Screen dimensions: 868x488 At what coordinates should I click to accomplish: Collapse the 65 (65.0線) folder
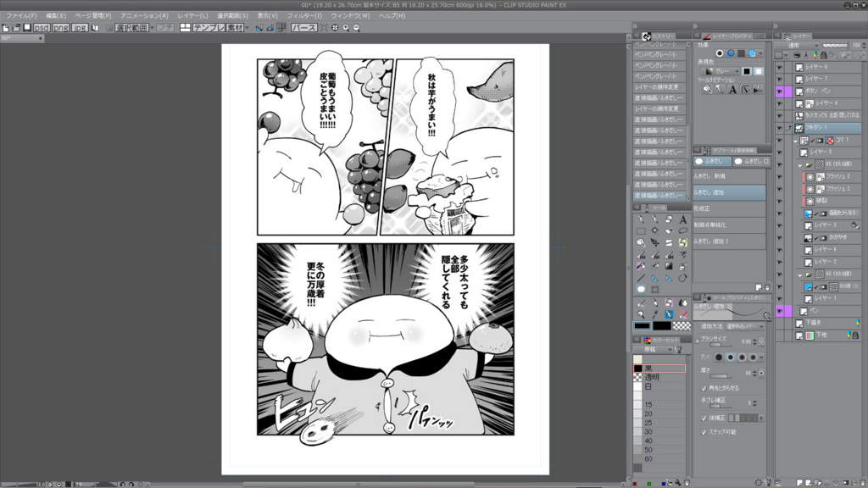(x=800, y=165)
